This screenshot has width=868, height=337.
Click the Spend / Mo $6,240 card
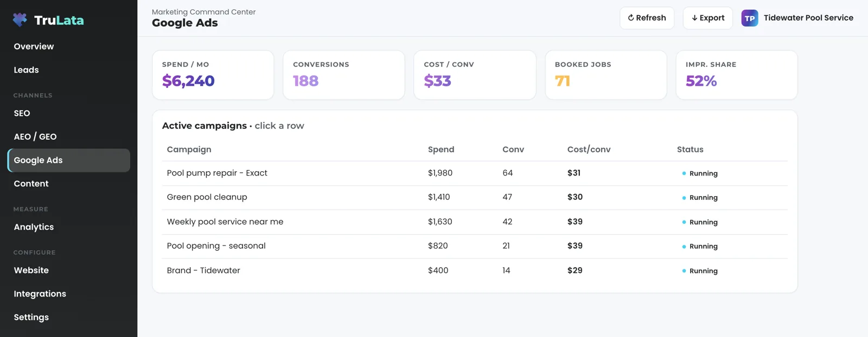[x=213, y=75]
